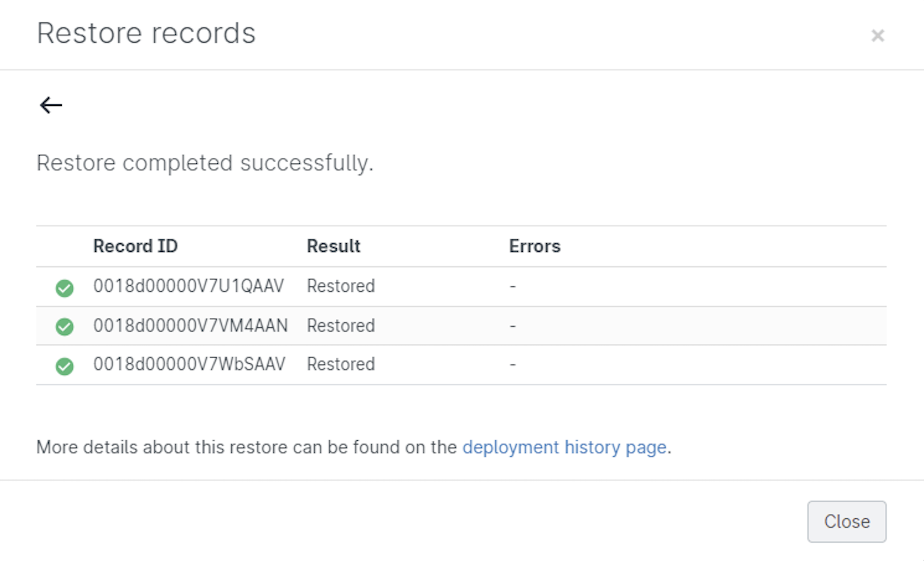The width and height of the screenshot is (924, 561).
Task: Select record ID 0018d00000V7WbSAAV text
Action: [189, 364]
